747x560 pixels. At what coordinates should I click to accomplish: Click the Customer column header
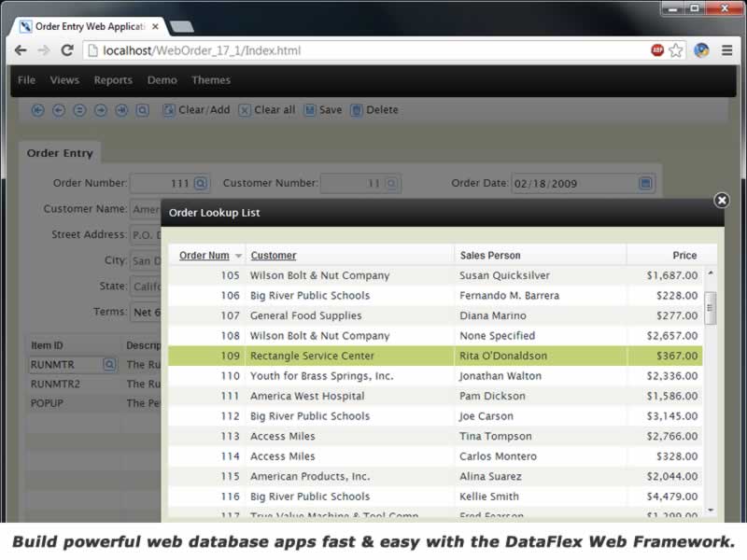[x=274, y=256]
